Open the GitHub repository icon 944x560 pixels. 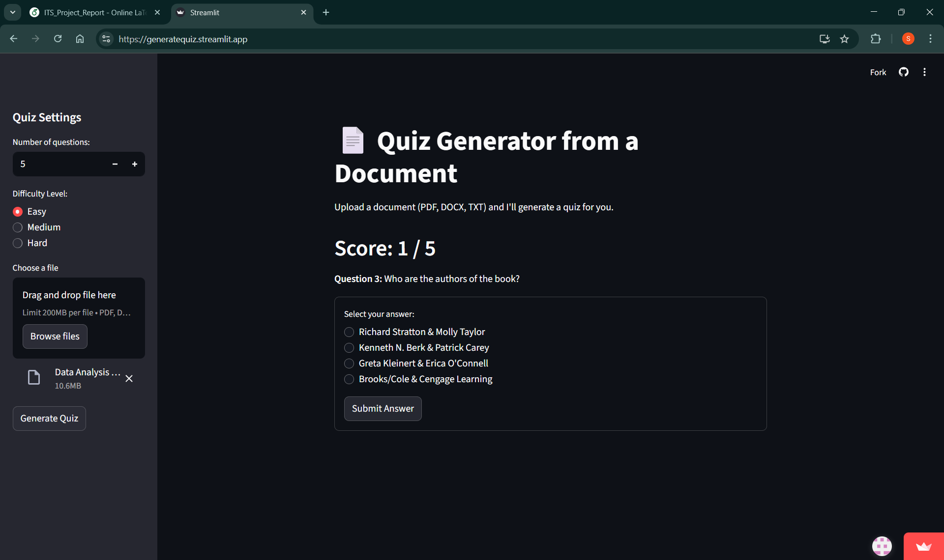tap(903, 72)
